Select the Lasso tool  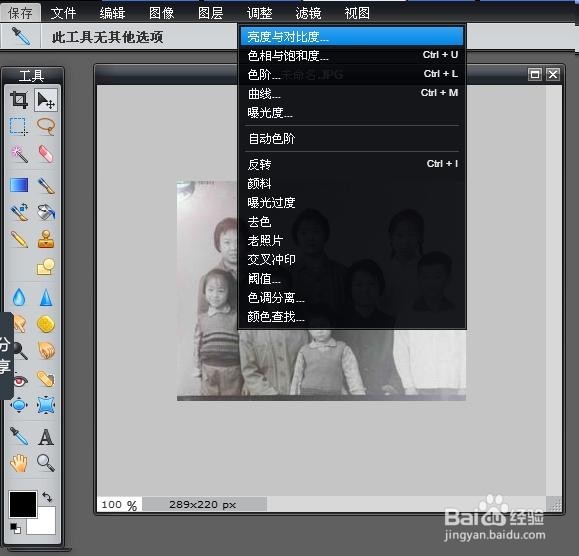click(46, 127)
